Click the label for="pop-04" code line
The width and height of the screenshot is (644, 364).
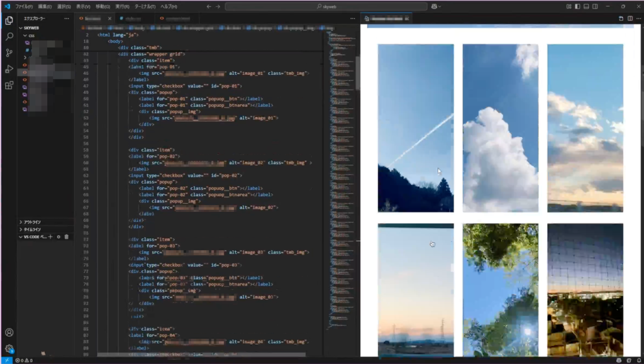coord(154,335)
